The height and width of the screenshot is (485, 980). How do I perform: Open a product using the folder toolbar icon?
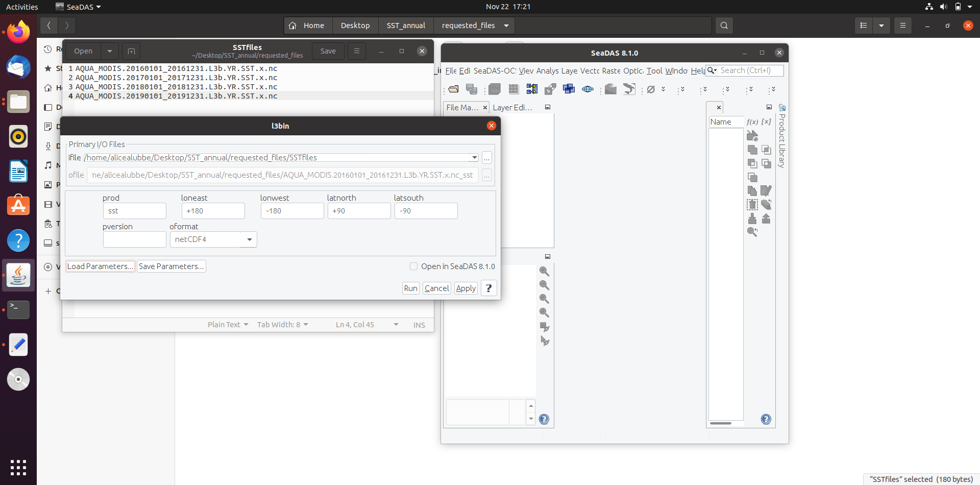[454, 89]
